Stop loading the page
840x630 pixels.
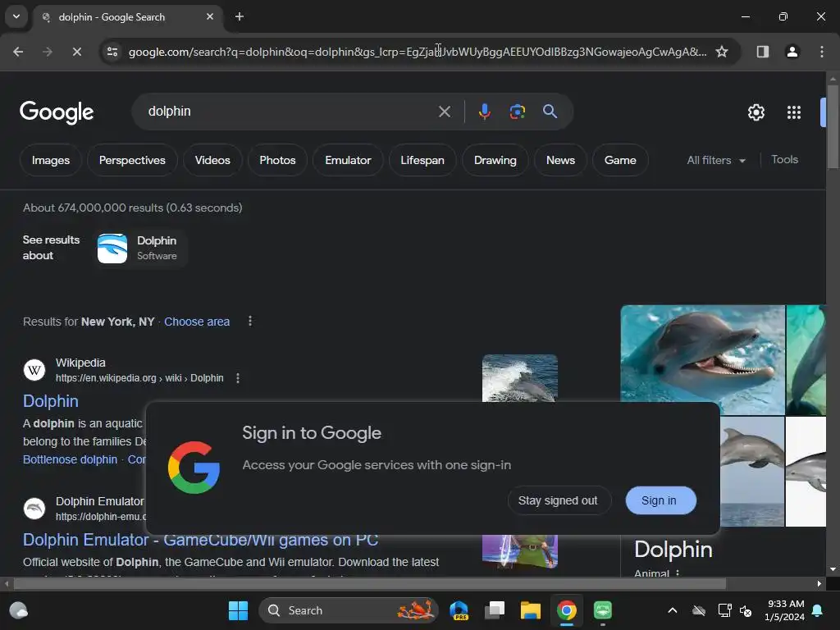pyautogui.click(x=76, y=52)
